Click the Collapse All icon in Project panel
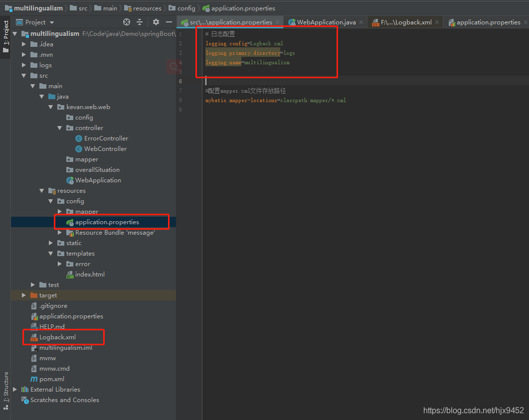This screenshot has height=420, width=529. pos(140,22)
